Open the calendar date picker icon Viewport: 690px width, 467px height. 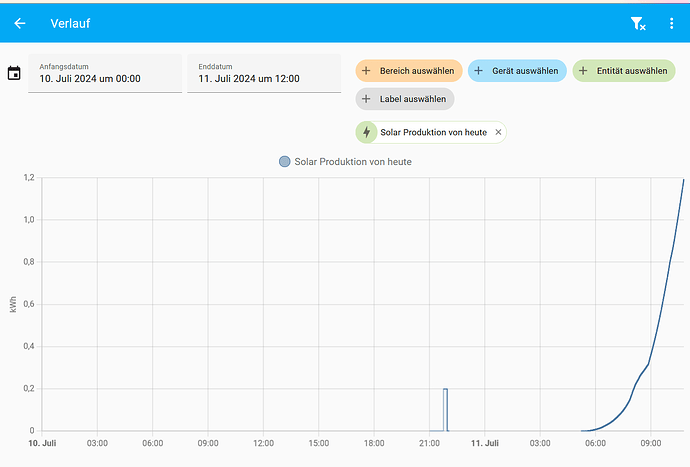coord(14,73)
